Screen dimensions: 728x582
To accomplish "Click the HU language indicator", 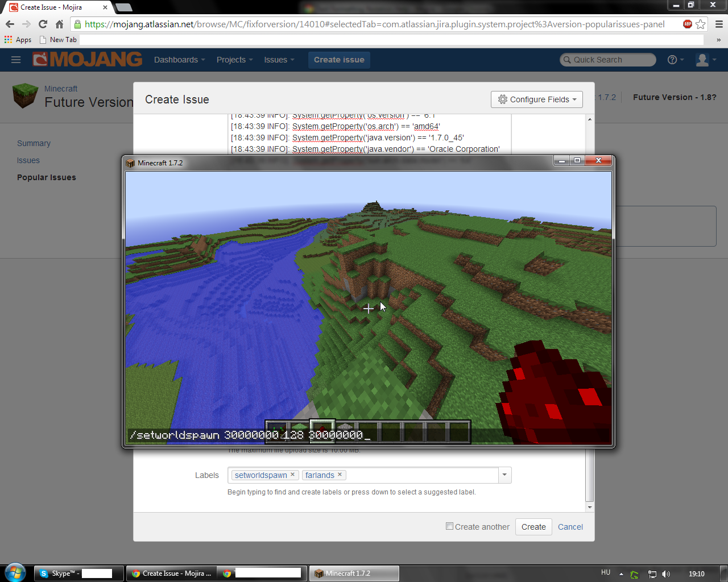I will [x=606, y=573].
